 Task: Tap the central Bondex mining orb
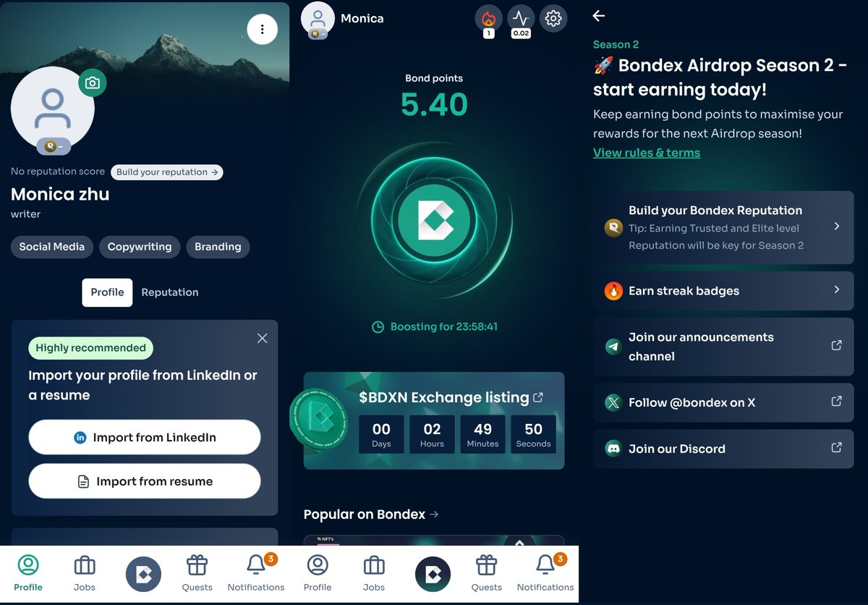pyautogui.click(x=435, y=220)
